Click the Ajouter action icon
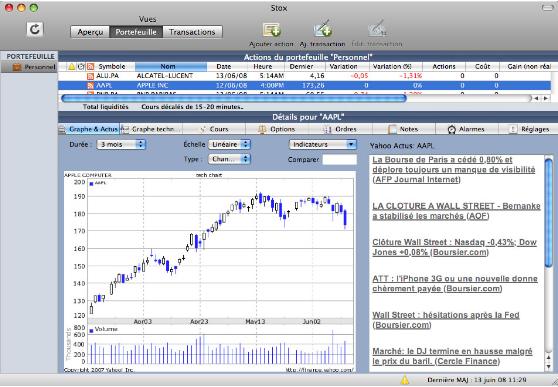Viewport: 558px width, 387px height. 272,30
